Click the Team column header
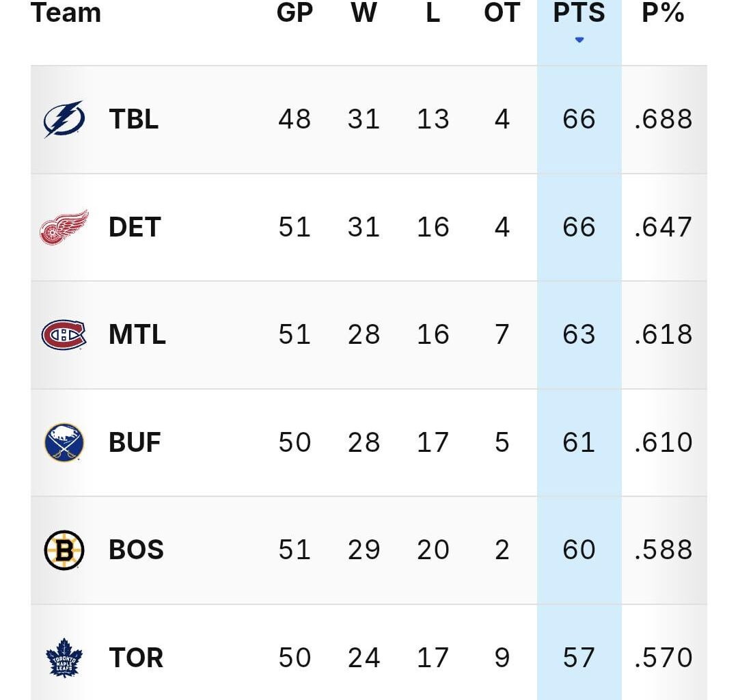The height and width of the screenshot is (700, 738). [x=66, y=13]
